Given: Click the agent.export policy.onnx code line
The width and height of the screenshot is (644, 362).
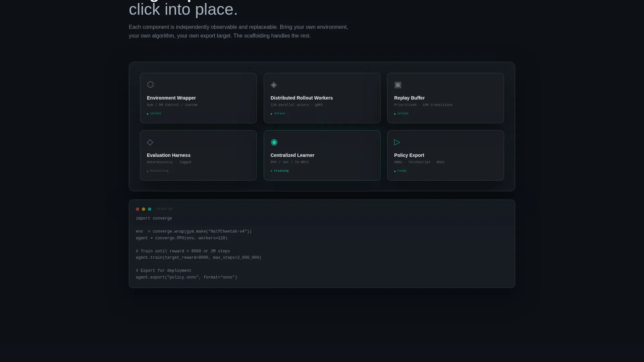Looking at the screenshot, I should (x=186, y=278).
